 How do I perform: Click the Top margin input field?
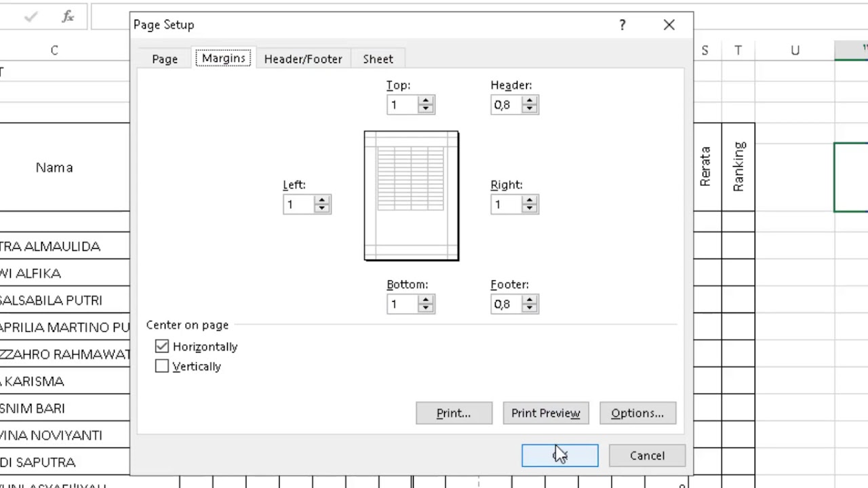point(402,104)
